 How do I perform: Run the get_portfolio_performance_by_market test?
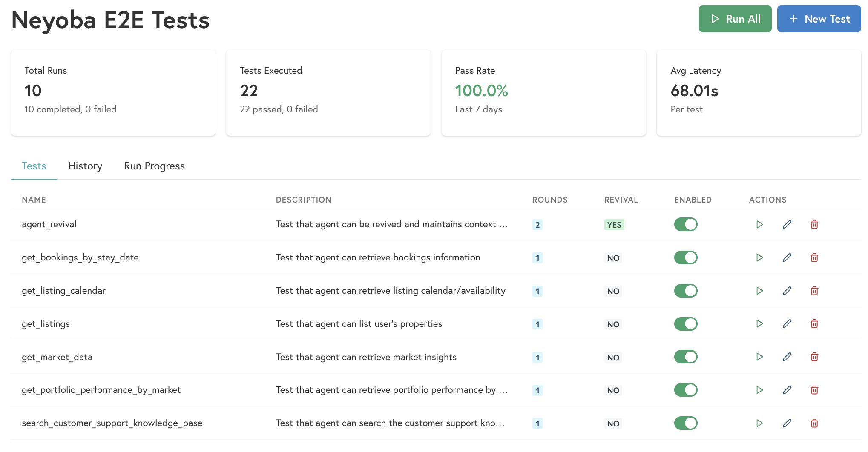759,390
